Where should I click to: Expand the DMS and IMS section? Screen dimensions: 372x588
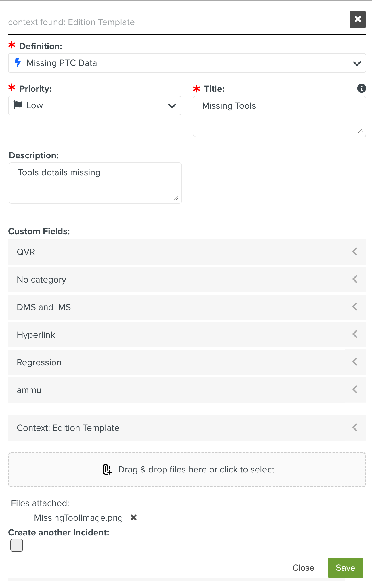click(187, 307)
